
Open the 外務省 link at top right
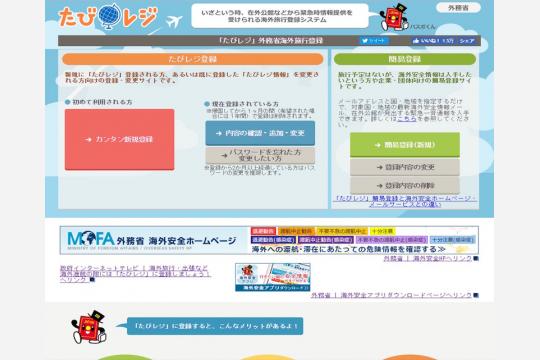coord(458,8)
